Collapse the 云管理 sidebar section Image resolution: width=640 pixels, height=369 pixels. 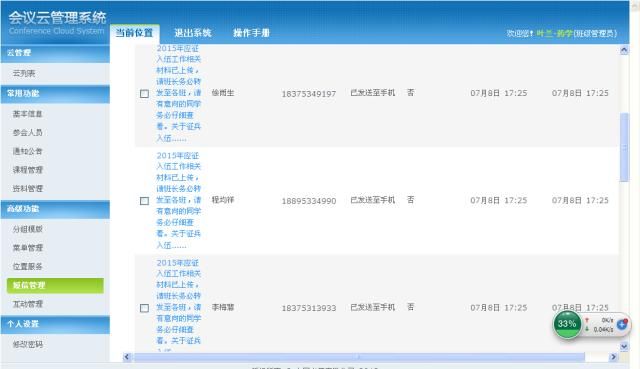pos(55,53)
